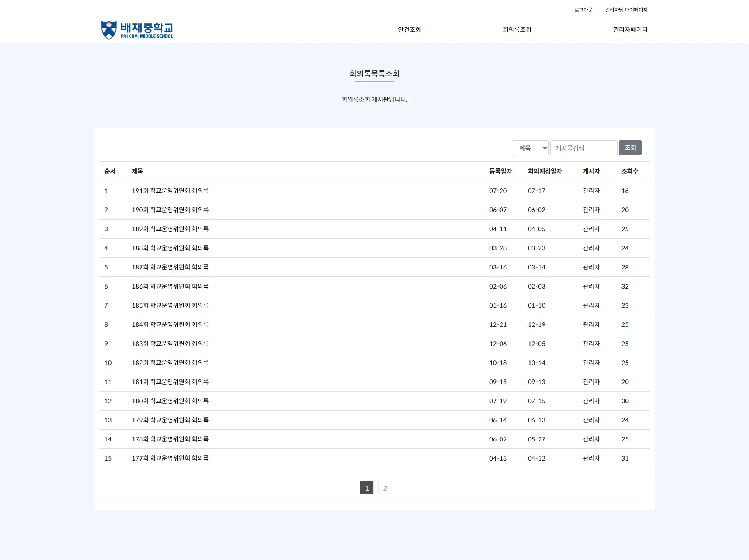Click the 조회수 column header
The image size is (749, 560).
click(x=630, y=171)
